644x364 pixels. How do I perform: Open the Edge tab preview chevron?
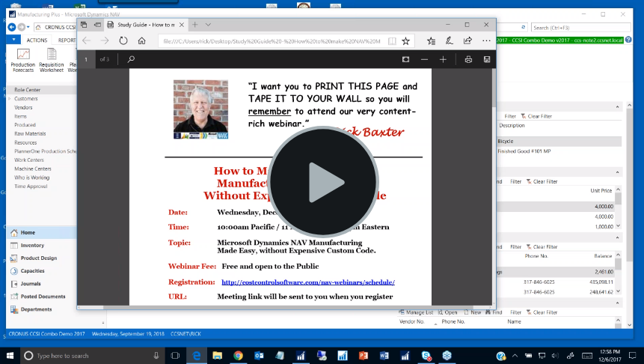coord(208,25)
